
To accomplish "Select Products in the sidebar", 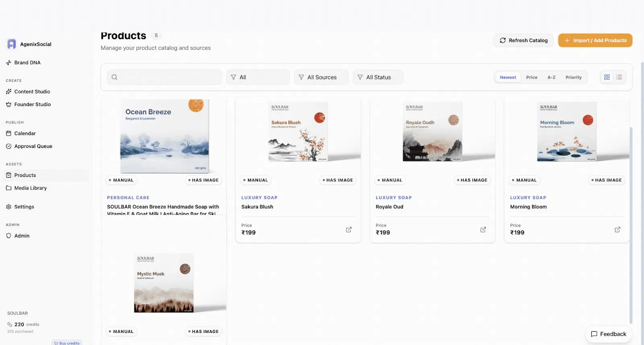I will (46, 175).
